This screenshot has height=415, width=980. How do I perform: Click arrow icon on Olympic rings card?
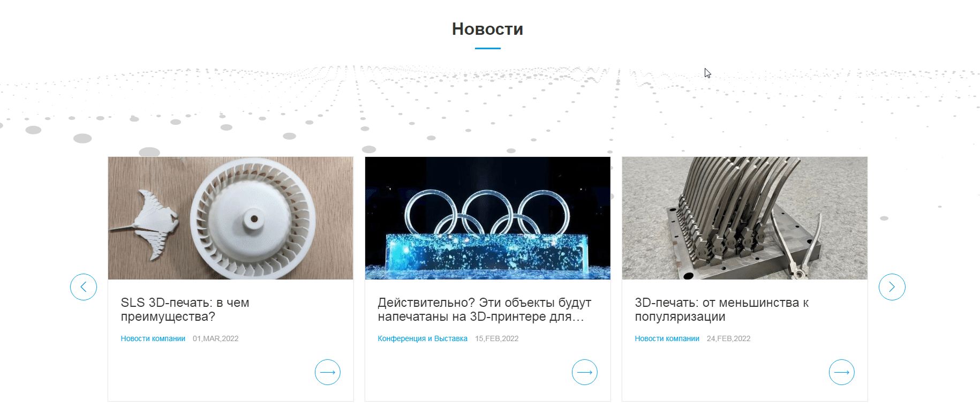585,372
